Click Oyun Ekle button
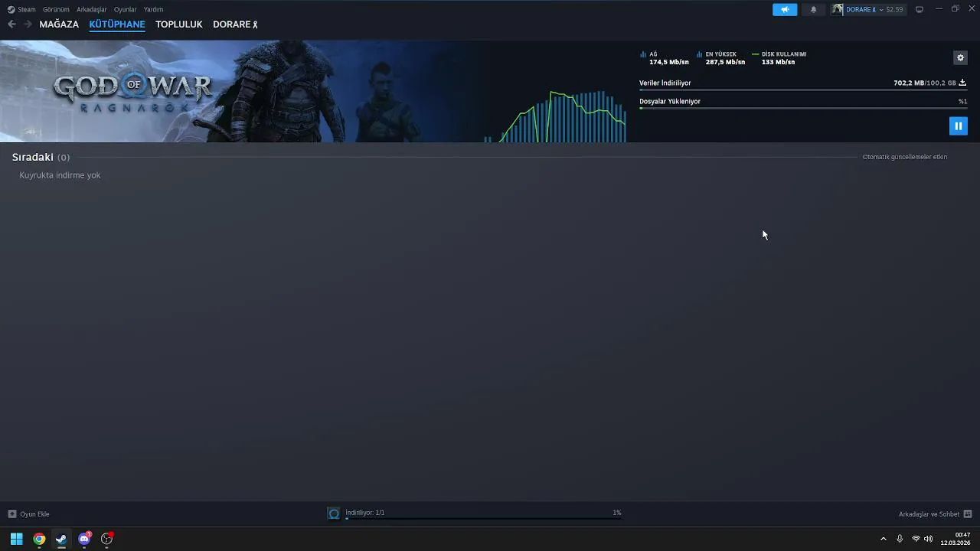 tap(29, 514)
